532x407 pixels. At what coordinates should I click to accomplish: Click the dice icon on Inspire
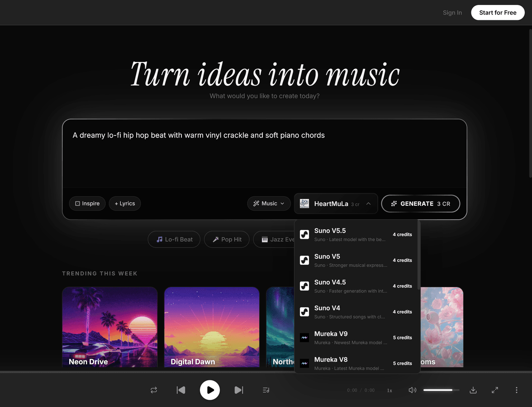(x=77, y=203)
